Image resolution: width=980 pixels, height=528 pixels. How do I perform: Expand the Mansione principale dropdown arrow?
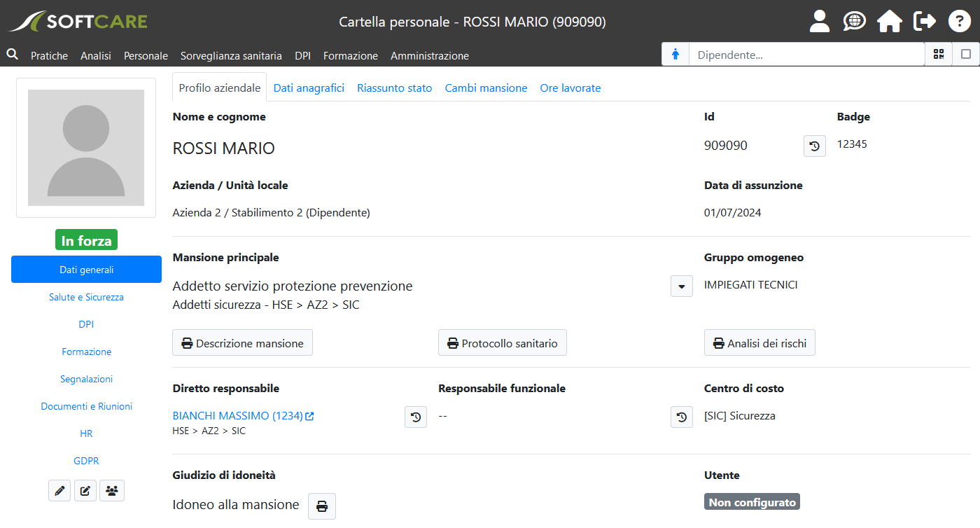[681, 286]
